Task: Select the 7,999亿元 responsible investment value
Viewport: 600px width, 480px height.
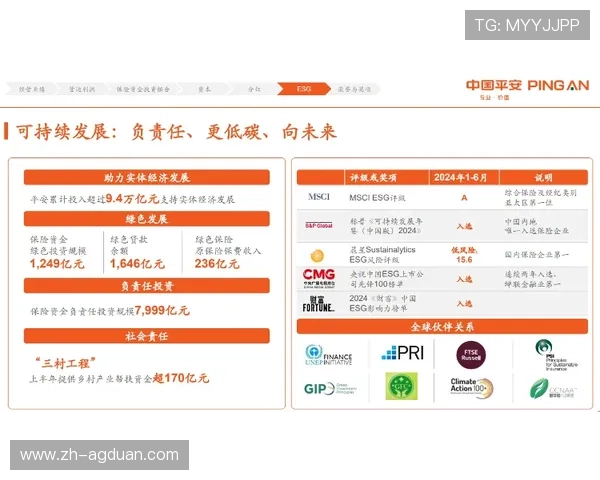Action: coord(162,310)
